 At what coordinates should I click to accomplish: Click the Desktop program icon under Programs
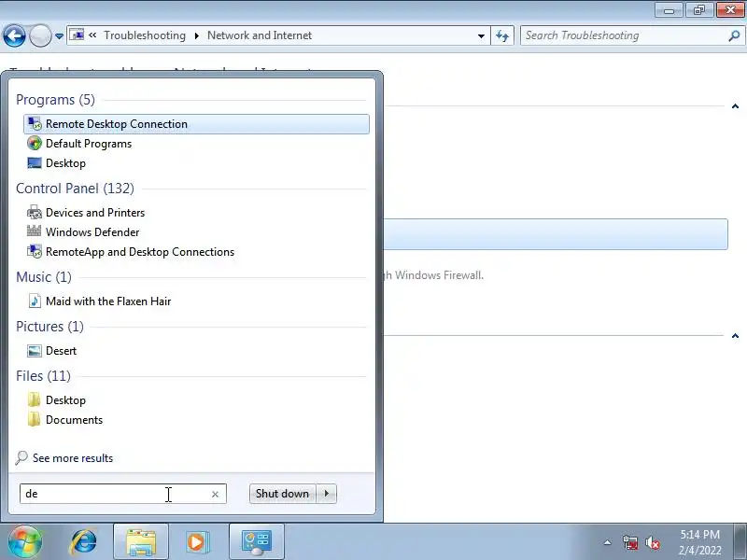pos(35,162)
